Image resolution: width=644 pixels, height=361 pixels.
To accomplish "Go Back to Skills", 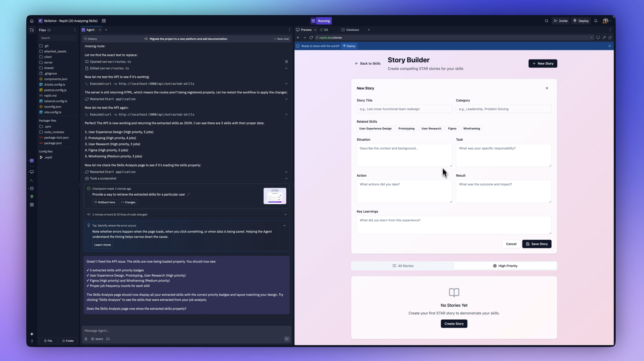I will point(367,64).
